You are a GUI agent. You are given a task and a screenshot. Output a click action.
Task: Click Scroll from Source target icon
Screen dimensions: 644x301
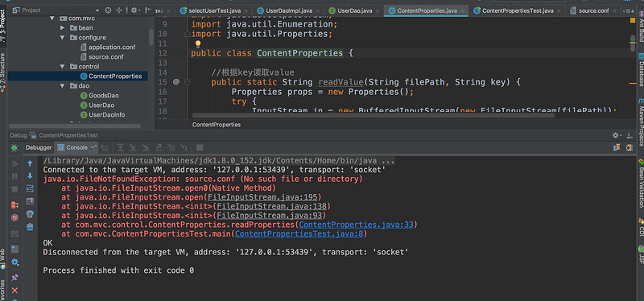(109, 10)
